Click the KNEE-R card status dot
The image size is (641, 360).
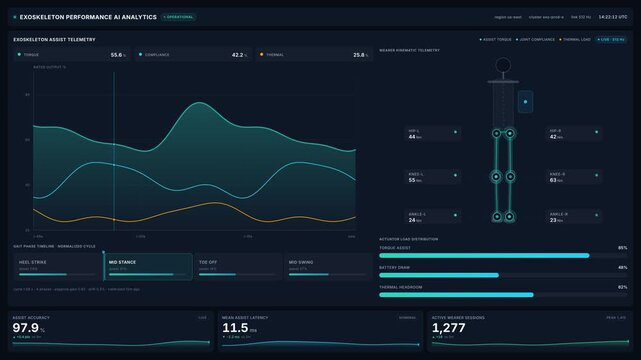596,175
